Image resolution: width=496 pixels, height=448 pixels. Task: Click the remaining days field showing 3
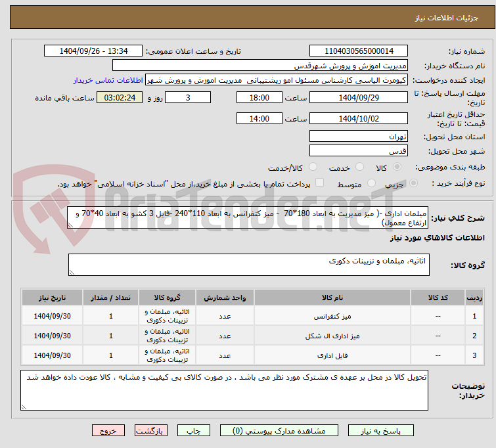(x=188, y=97)
